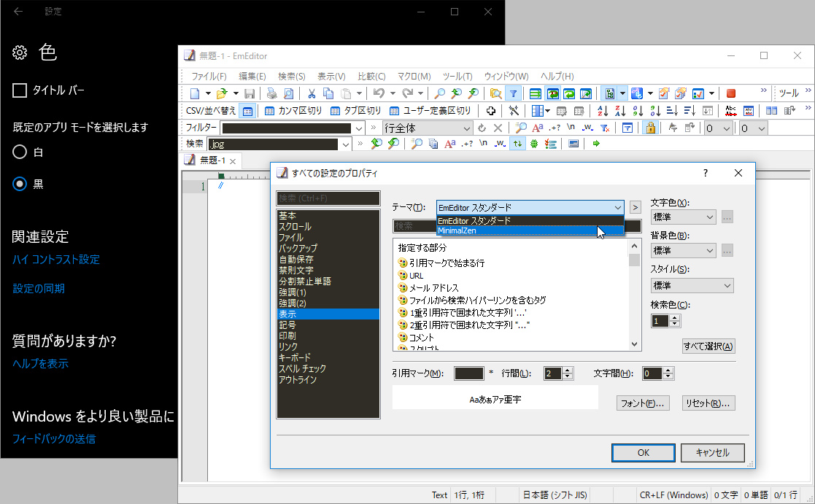Click the red stop recording icon
This screenshot has height=504, width=815.
click(x=730, y=93)
